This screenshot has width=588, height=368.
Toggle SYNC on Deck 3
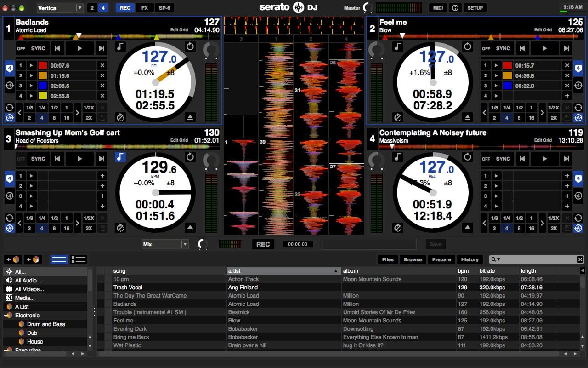(38, 159)
